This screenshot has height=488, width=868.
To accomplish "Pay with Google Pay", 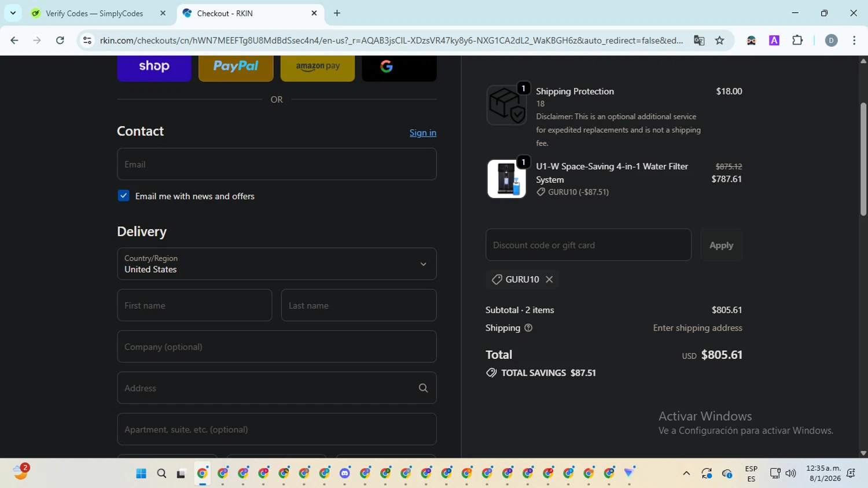I will click(x=399, y=68).
